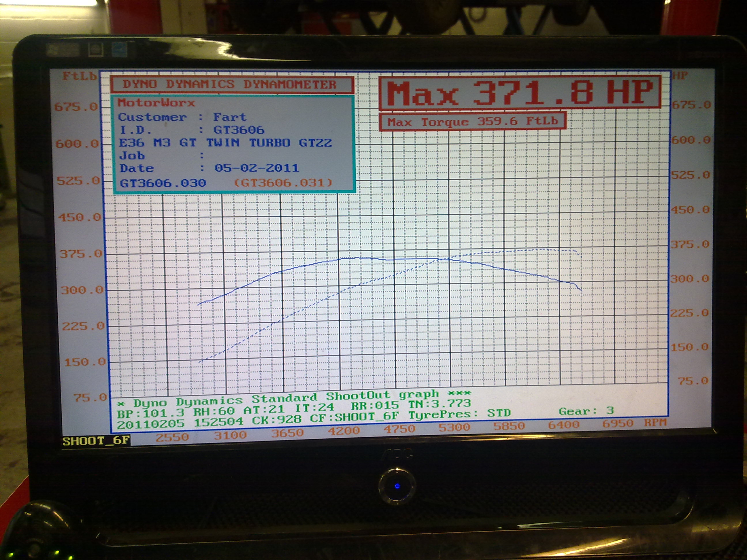Click the Date field value 05-02-2011
This screenshot has width=747, height=560.
[x=257, y=168]
